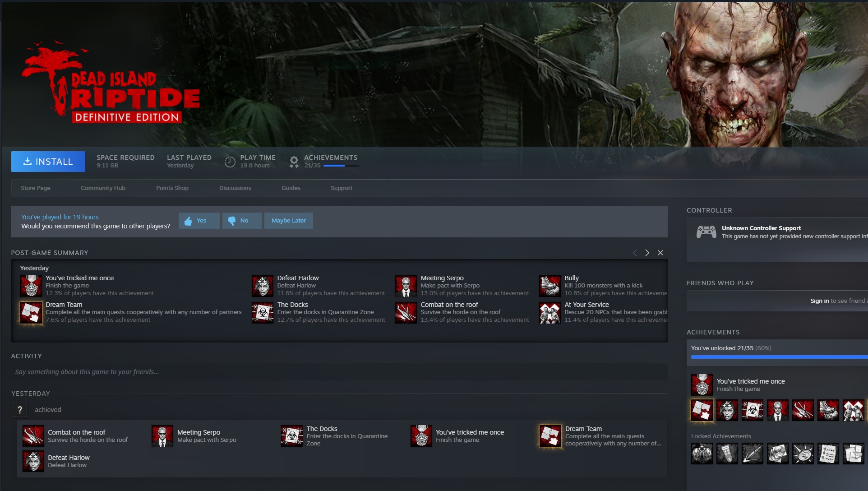
Task: Click fifth locked achievement icon in the sidebar
Action: click(x=803, y=454)
